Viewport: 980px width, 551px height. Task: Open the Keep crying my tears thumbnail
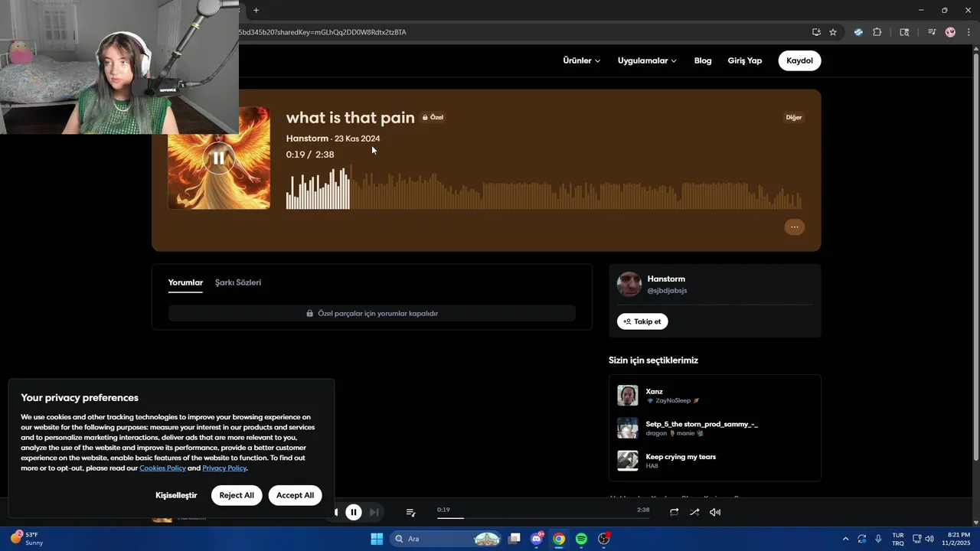[x=628, y=461]
